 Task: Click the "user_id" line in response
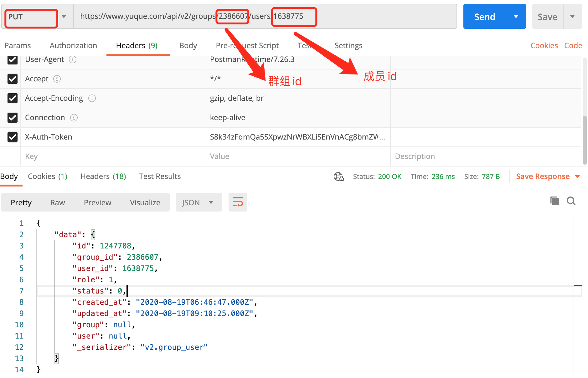tap(115, 268)
